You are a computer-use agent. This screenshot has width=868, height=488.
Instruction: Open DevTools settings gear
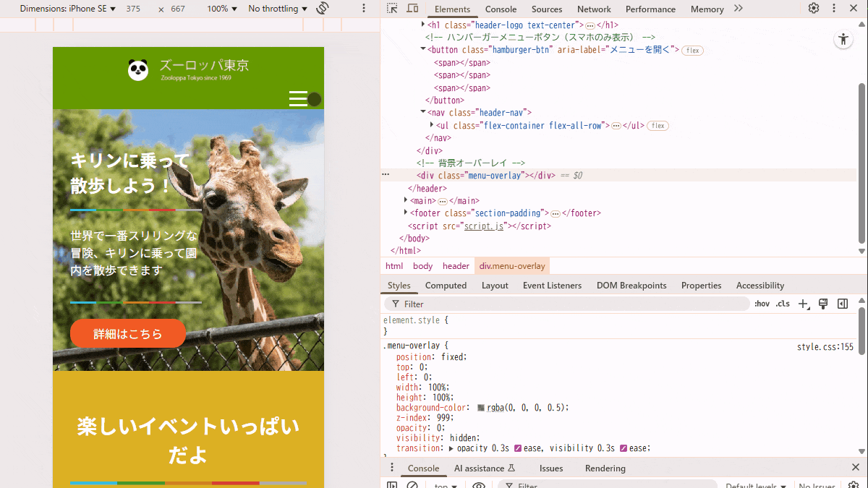pyautogui.click(x=814, y=9)
